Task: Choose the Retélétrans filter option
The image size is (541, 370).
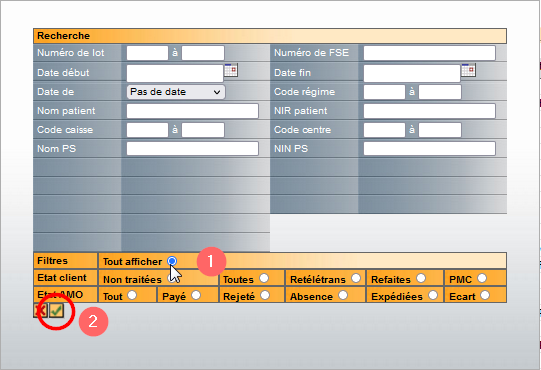Action: click(356, 278)
